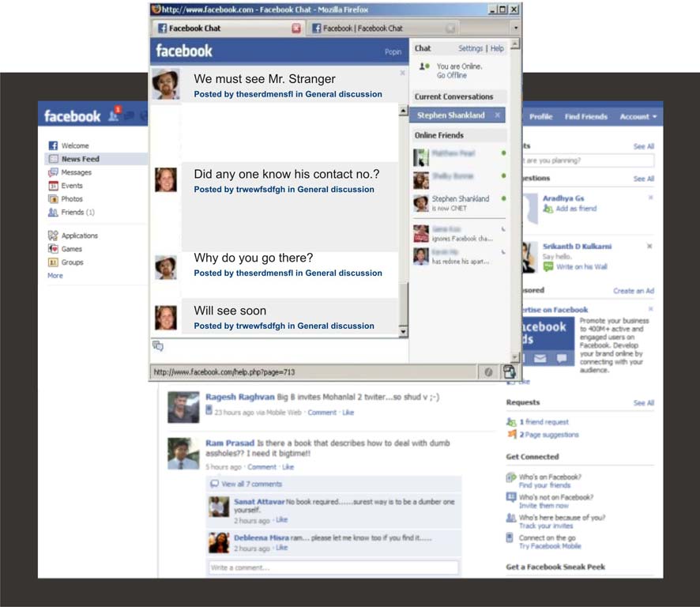
Task: Expand the More link in the sidebar
Action: [x=55, y=276]
